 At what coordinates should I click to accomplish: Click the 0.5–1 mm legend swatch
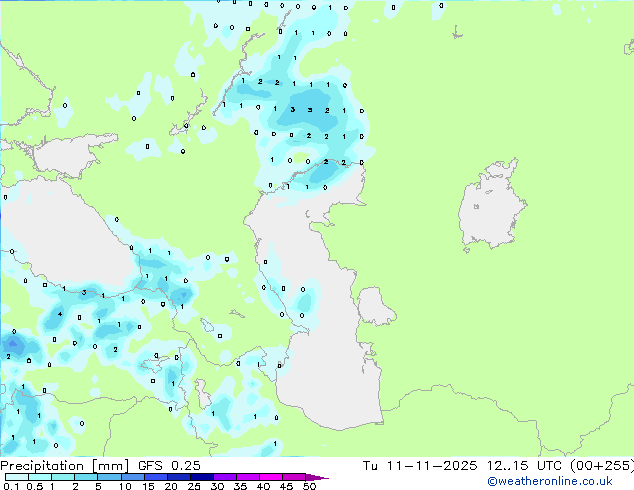40,477
